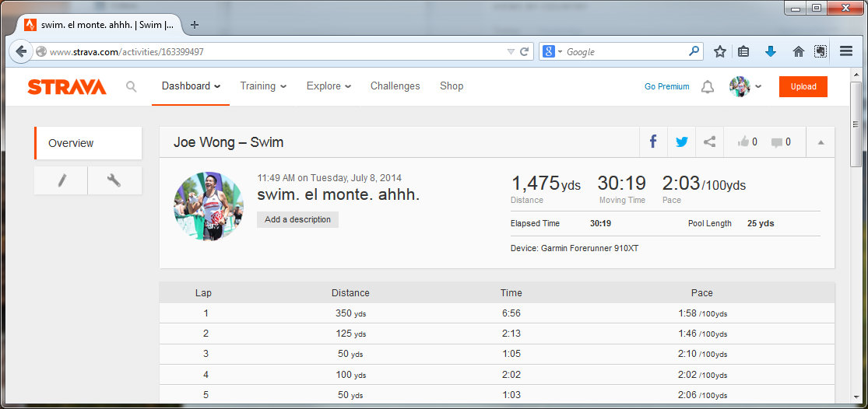Share activity on Facebook
The height and width of the screenshot is (409, 868).
pos(653,142)
